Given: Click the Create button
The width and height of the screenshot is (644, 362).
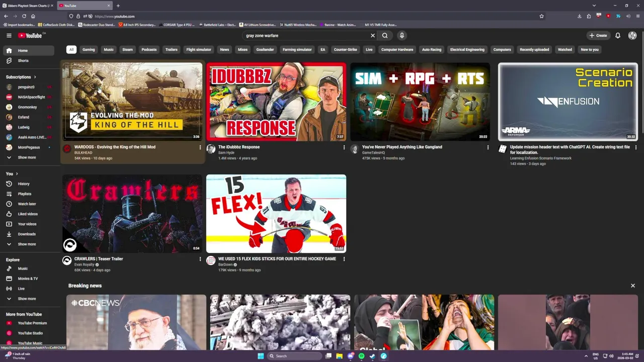Looking at the screenshot, I should coord(598,35).
